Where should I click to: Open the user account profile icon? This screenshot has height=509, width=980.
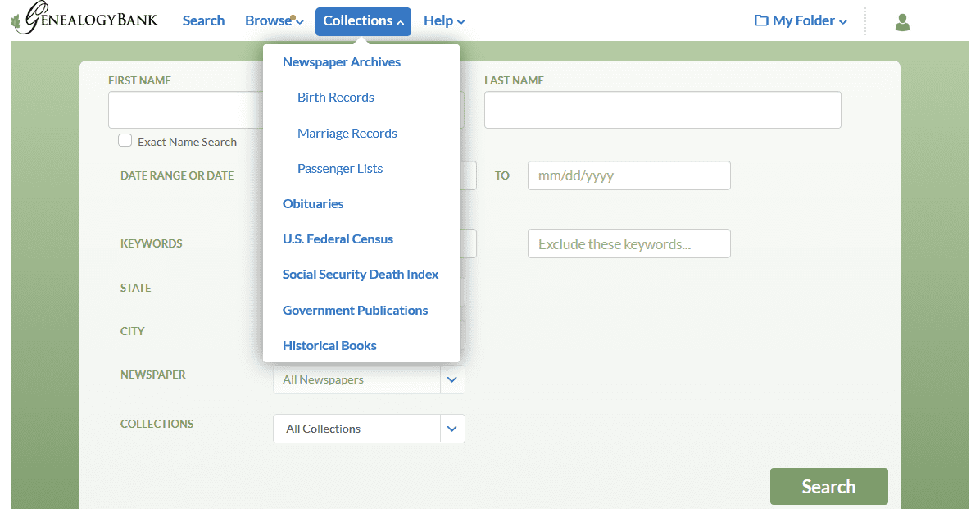[x=902, y=22]
